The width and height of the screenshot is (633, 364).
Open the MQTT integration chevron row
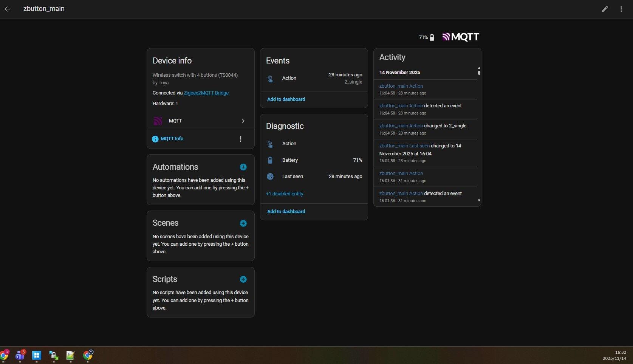(x=200, y=121)
